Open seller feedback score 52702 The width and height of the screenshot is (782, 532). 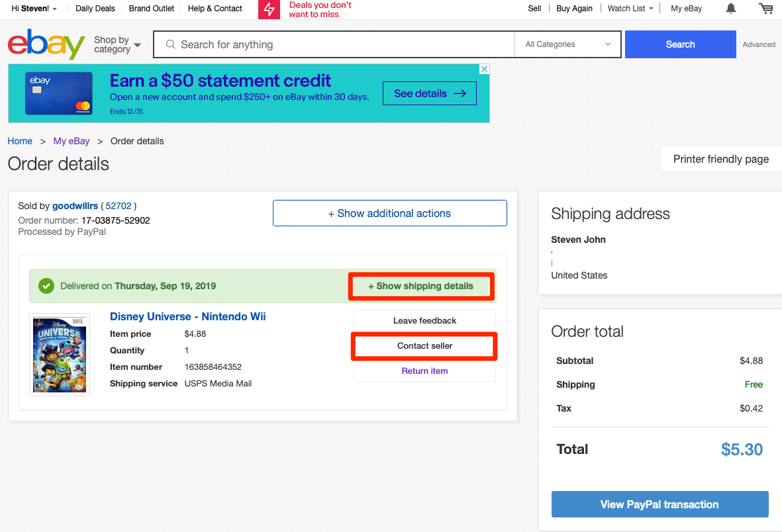tap(119, 206)
